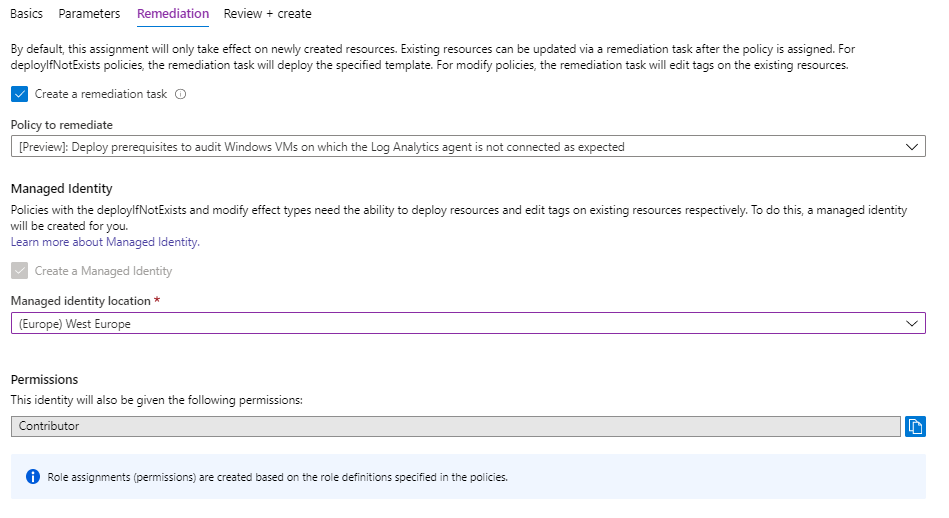This screenshot has width=949, height=518.
Task: Click the Policy to remediate field label
Action: coord(62,125)
